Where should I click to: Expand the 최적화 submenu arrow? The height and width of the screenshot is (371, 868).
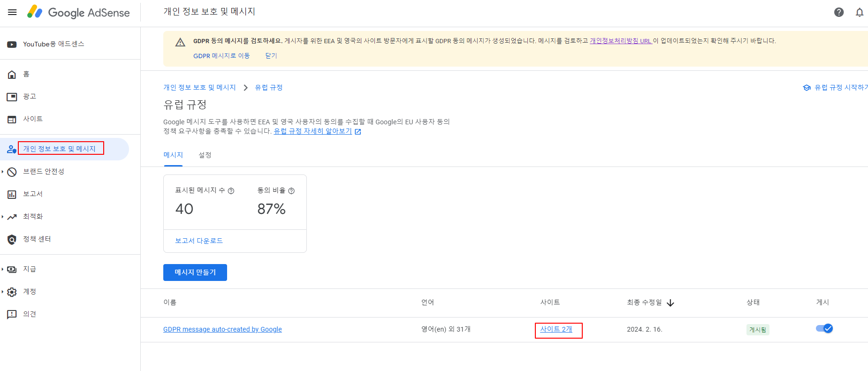2,217
